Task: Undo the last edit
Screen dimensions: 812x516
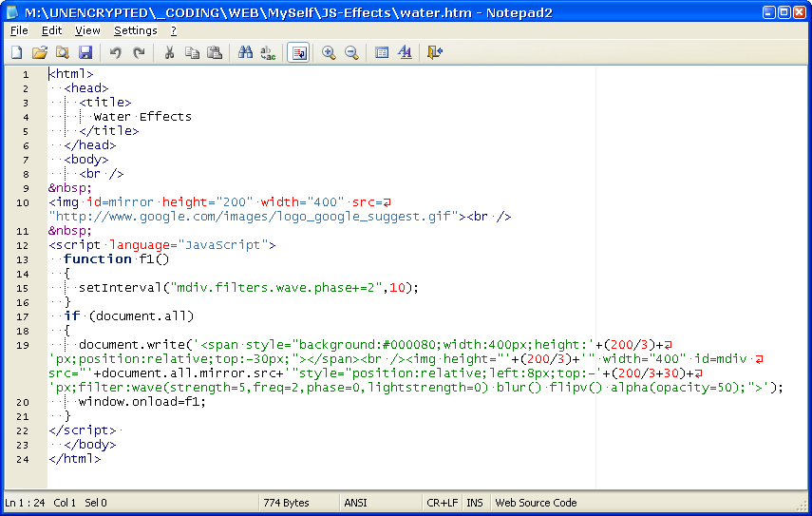Action: 116,52
